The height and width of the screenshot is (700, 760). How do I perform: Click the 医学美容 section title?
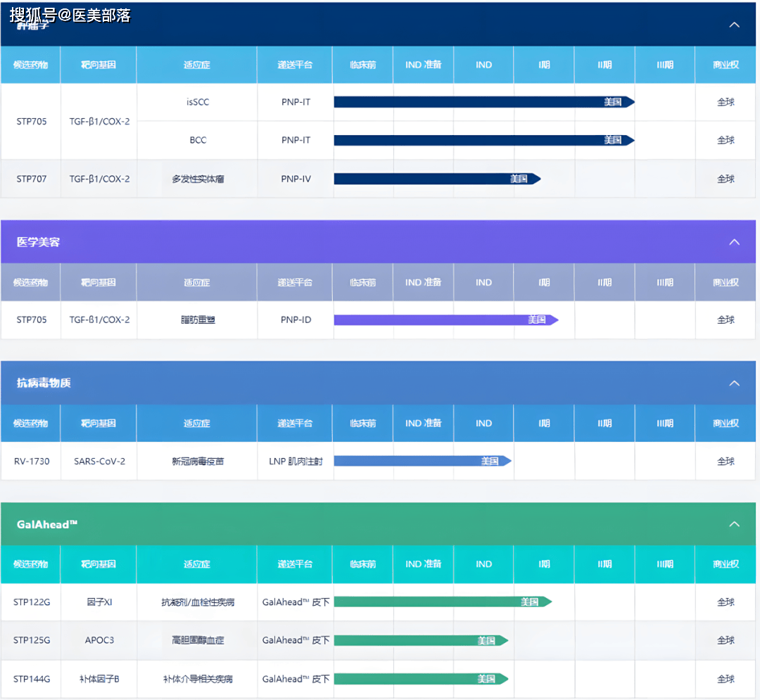38,242
